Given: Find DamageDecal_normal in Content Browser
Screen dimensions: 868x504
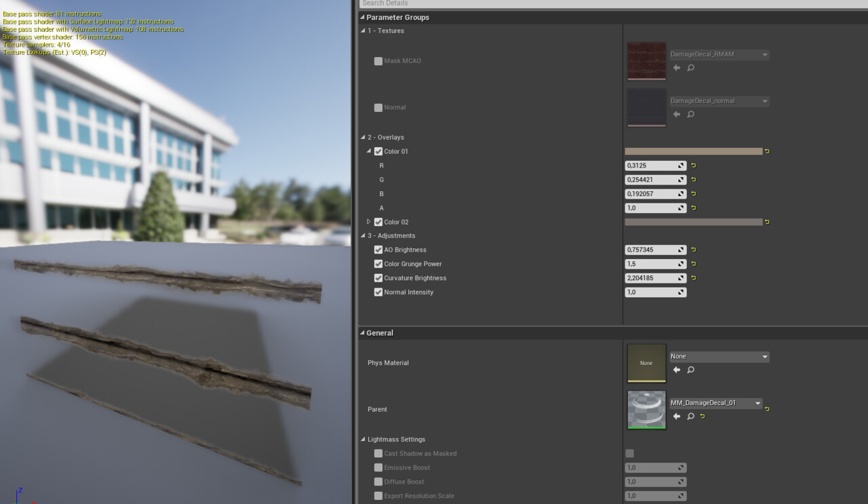Looking at the screenshot, I should click(690, 115).
